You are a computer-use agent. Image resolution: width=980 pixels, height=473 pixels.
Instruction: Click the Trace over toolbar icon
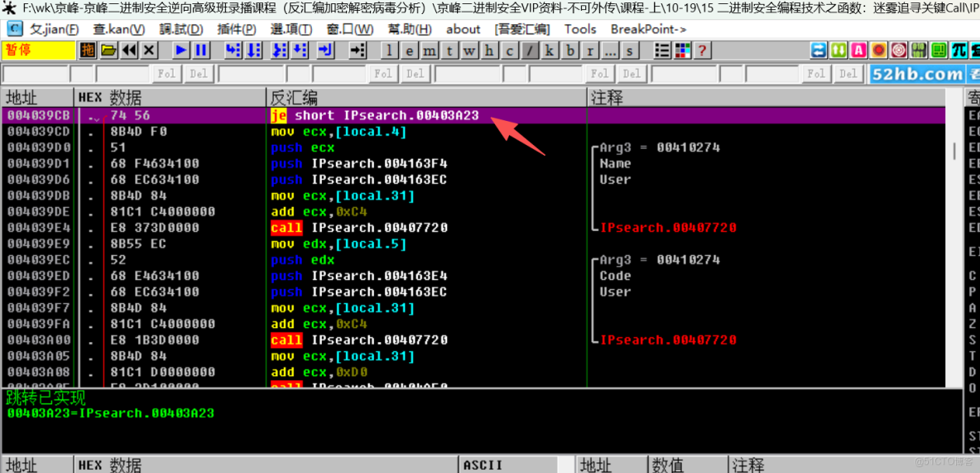[x=300, y=51]
